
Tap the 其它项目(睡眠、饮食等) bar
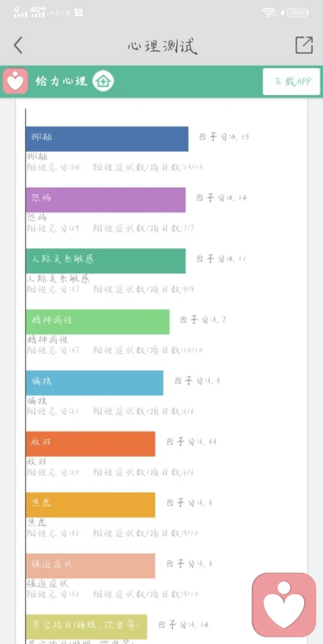(x=86, y=627)
